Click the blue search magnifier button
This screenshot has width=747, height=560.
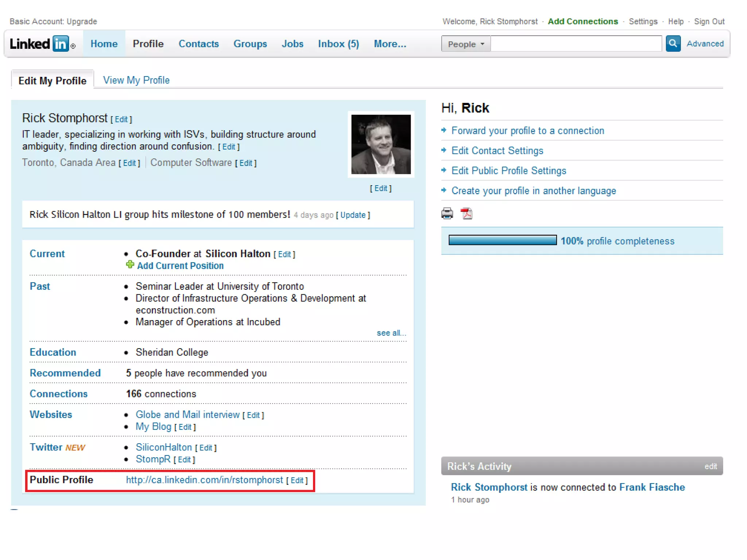coord(673,44)
